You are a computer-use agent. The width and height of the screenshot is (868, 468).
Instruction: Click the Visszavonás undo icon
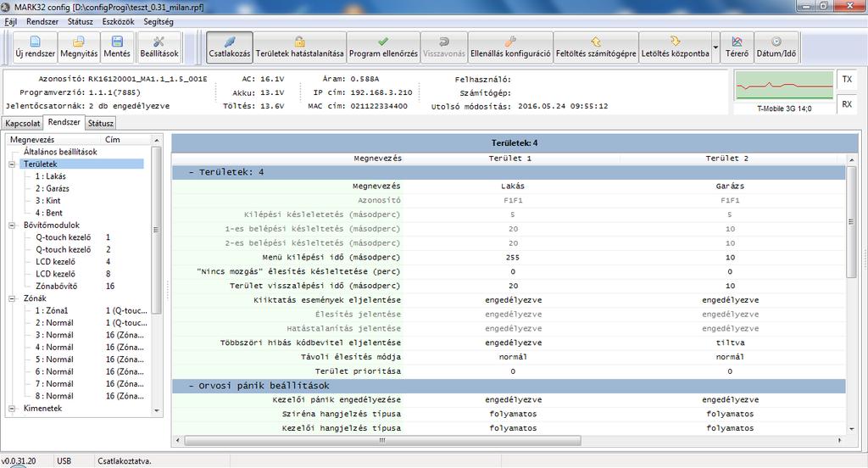[x=444, y=47]
